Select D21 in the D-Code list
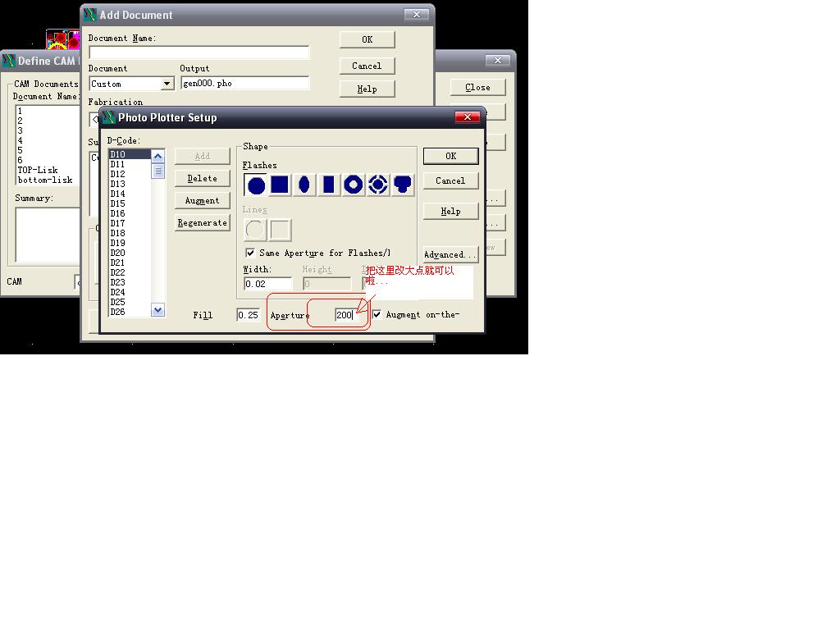The image size is (840, 630). click(130, 262)
